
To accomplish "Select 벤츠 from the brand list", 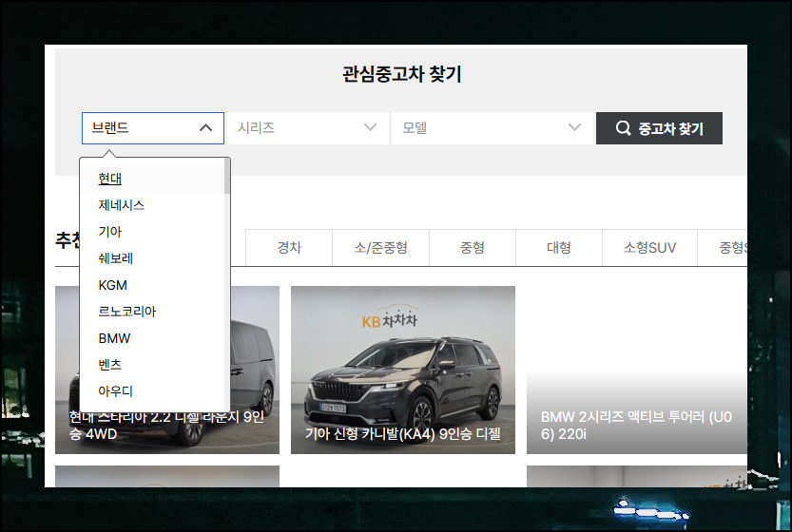I will click(x=154, y=365).
